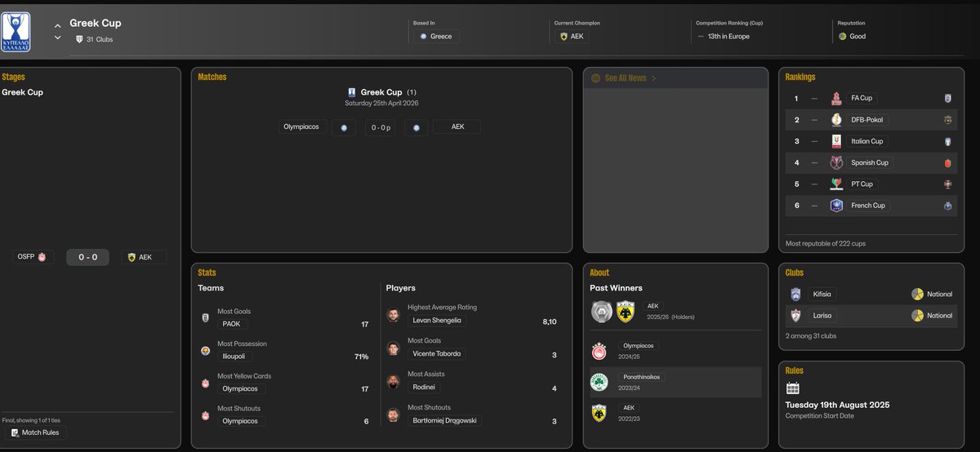Go to next competition with down chevron
Viewport: 980px width, 452px height.
58,38
